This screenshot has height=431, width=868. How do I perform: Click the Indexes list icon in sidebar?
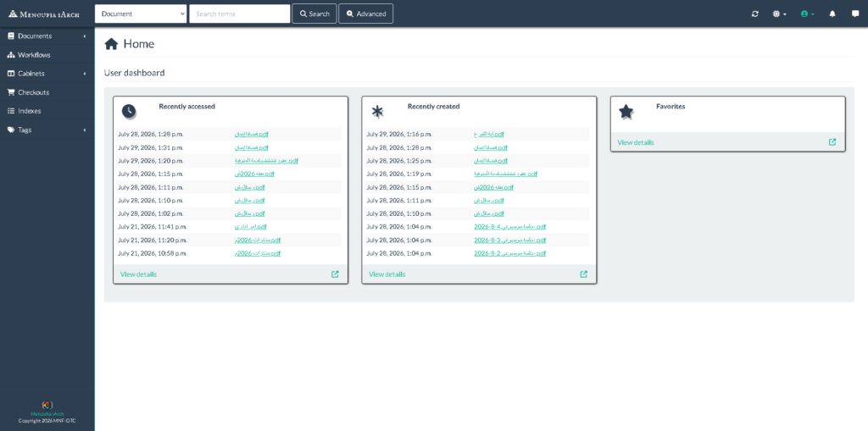tap(10, 111)
